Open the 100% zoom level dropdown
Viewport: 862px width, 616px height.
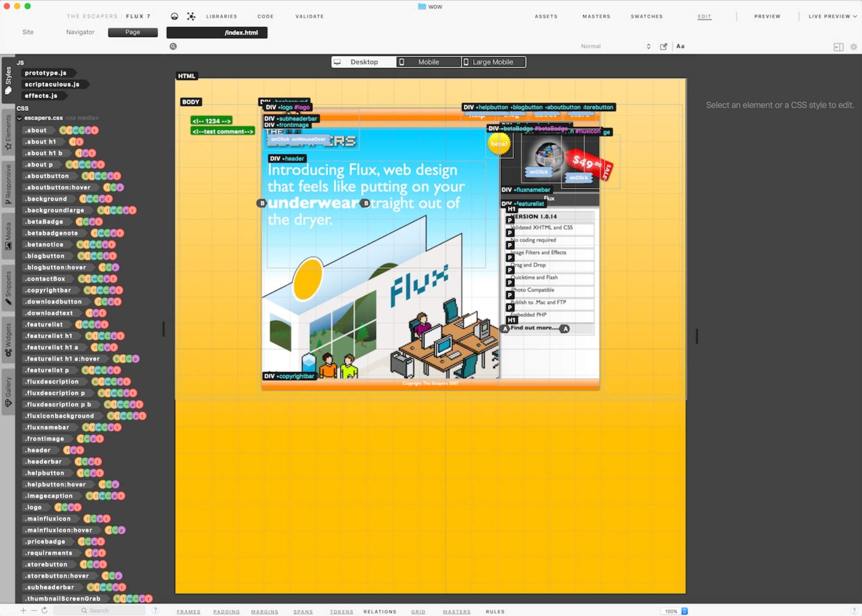pos(675,611)
